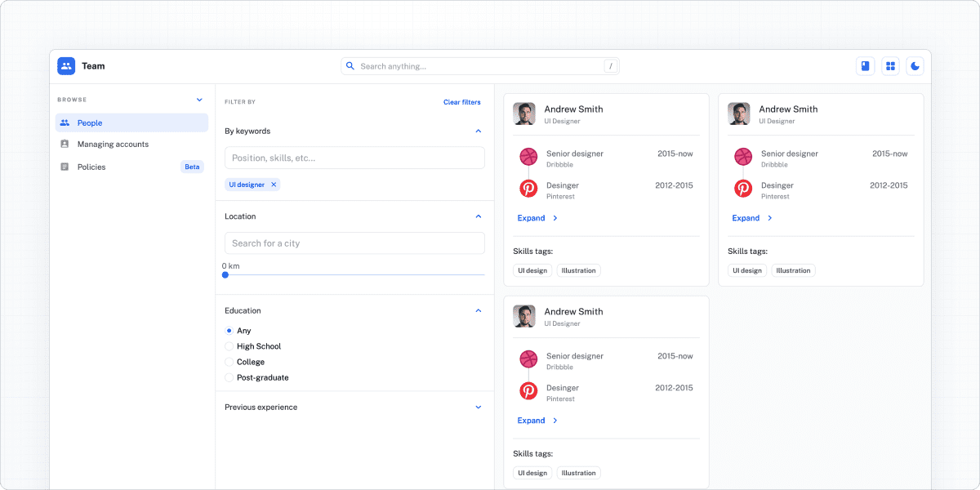This screenshot has width=980, height=490.
Task: Switch to grid view using the header icon
Action: tap(889, 65)
